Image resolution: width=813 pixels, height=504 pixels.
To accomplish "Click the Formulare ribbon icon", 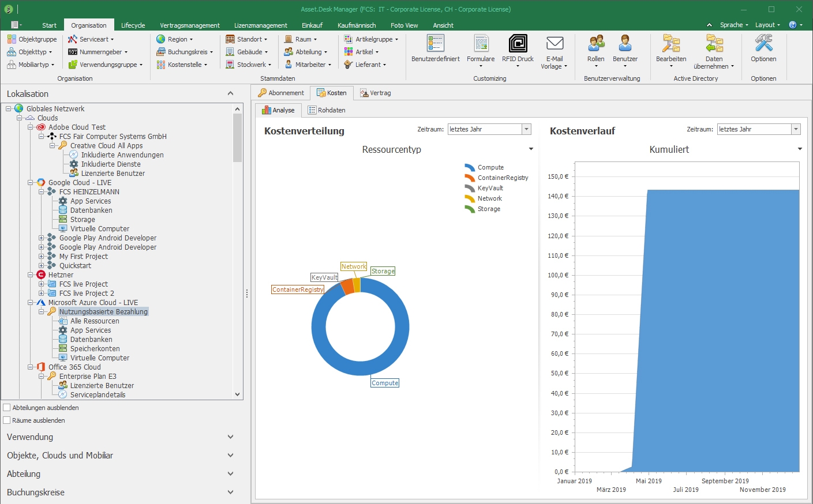I will (x=481, y=44).
